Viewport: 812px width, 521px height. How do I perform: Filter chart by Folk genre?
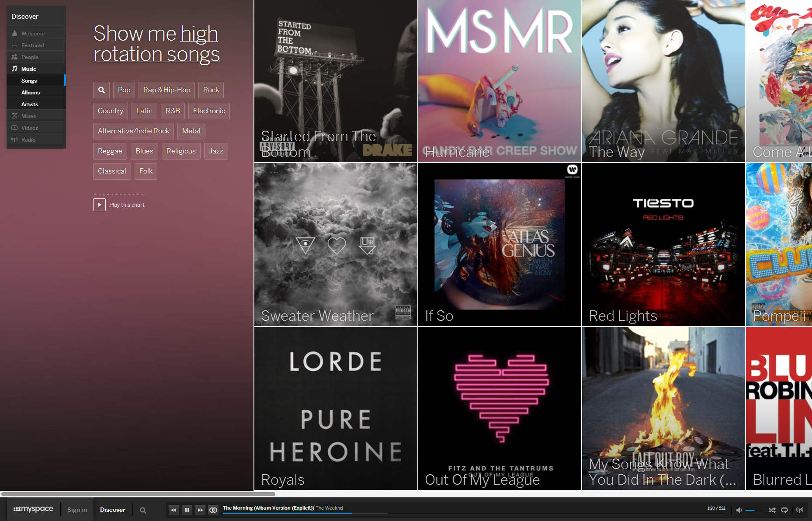click(x=146, y=171)
